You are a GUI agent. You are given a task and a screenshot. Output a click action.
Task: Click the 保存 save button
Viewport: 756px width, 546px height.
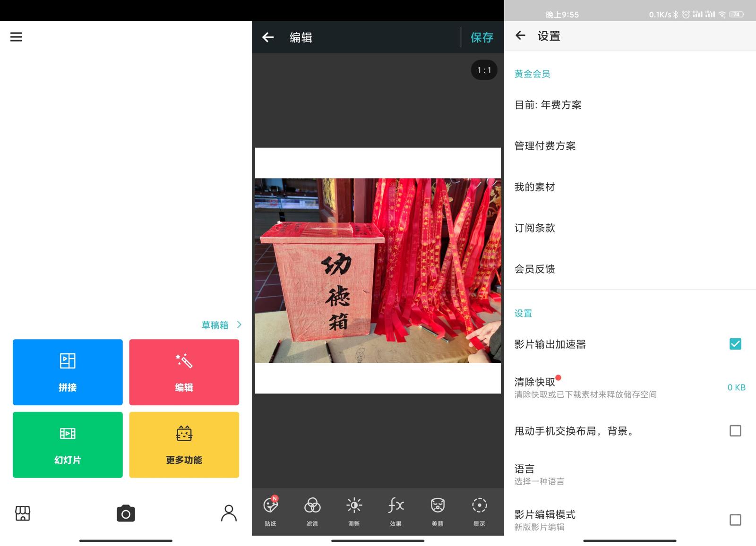point(481,37)
